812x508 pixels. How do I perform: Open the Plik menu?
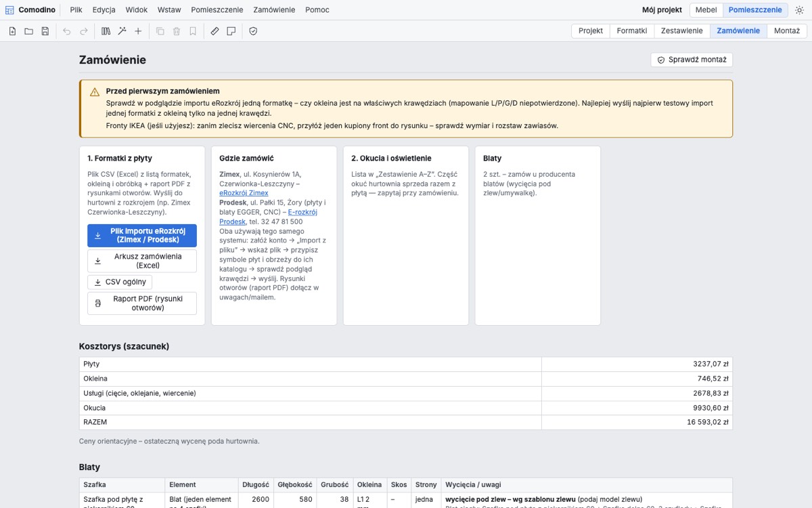coord(76,10)
